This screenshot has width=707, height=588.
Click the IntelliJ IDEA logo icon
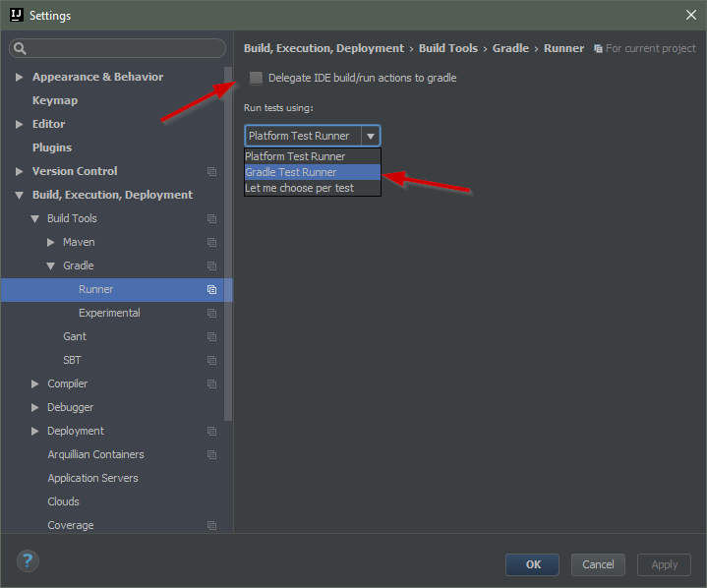(x=17, y=15)
